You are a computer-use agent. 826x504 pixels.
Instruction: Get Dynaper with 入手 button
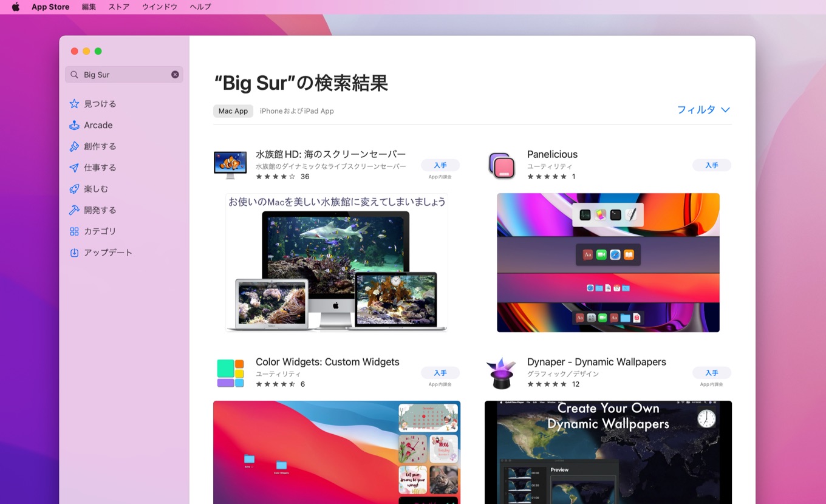click(x=712, y=373)
